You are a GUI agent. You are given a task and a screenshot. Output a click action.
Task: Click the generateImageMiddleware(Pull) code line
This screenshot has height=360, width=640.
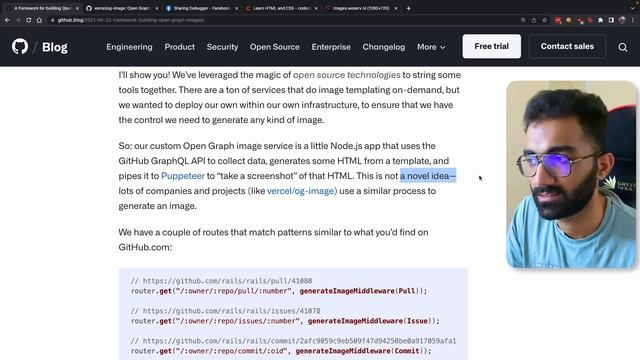click(x=279, y=291)
